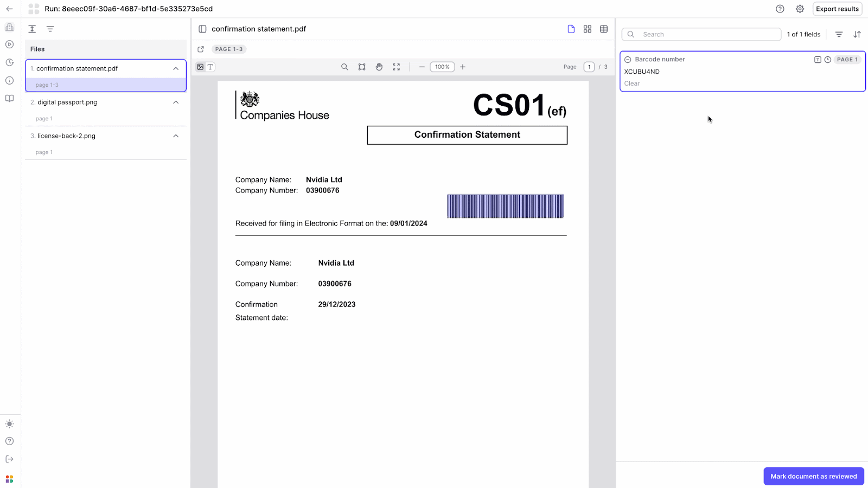Select the hand pan tool

click(379, 67)
